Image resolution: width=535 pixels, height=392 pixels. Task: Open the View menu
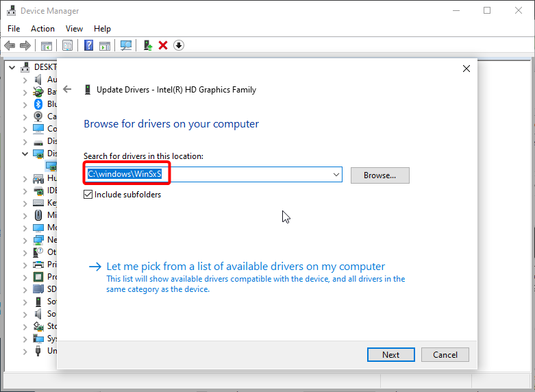74,29
